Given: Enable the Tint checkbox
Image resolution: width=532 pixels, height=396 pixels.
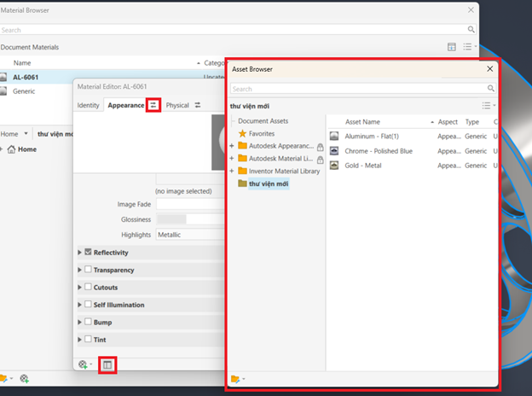Looking at the screenshot, I should (x=88, y=339).
